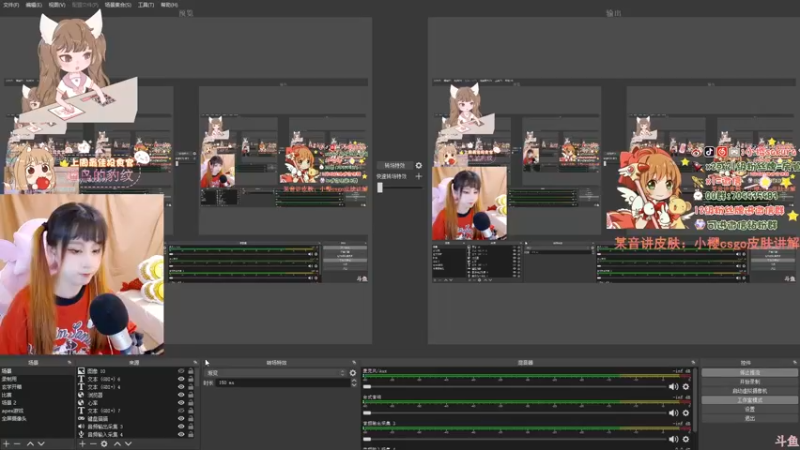Toggle the lock on the 图像 10 source
The height and width of the screenshot is (450, 800).
[x=191, y=371]
